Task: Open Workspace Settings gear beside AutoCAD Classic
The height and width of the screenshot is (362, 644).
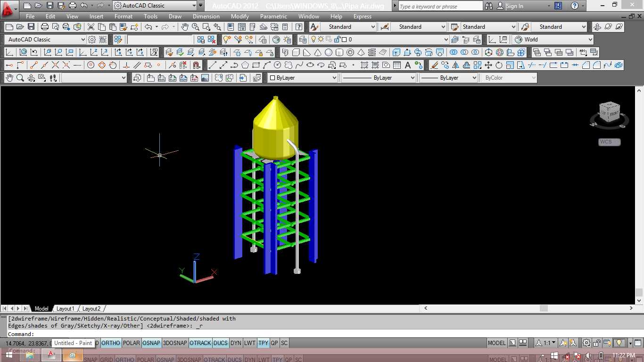Action: (x=92, y=40)
